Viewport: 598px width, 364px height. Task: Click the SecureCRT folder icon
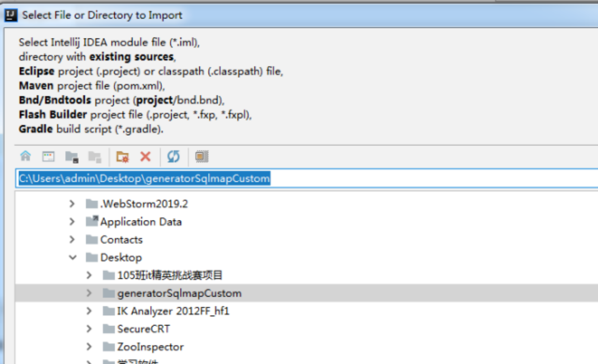(x=109, y=329)
